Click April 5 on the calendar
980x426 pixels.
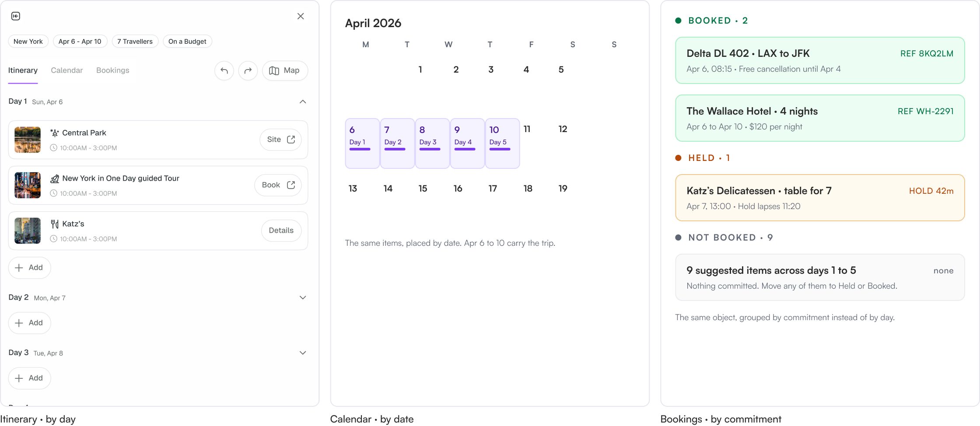click(561, 70)
